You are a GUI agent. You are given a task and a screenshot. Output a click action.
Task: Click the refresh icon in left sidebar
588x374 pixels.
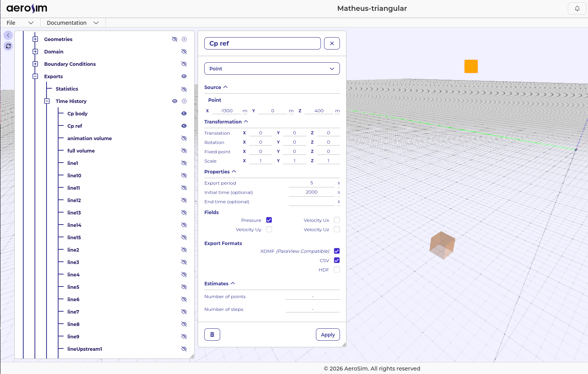[8, 46]
